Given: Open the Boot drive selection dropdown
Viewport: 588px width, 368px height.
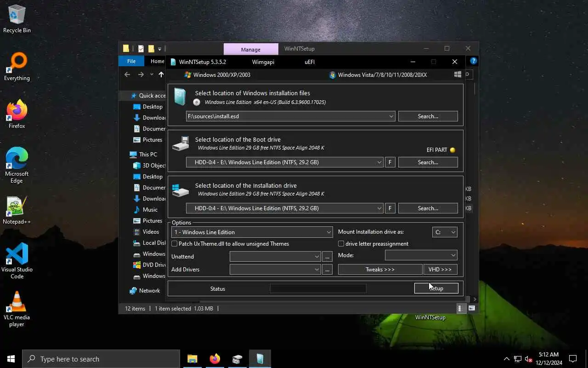Looking at the screenshot, I should (379, 162).
